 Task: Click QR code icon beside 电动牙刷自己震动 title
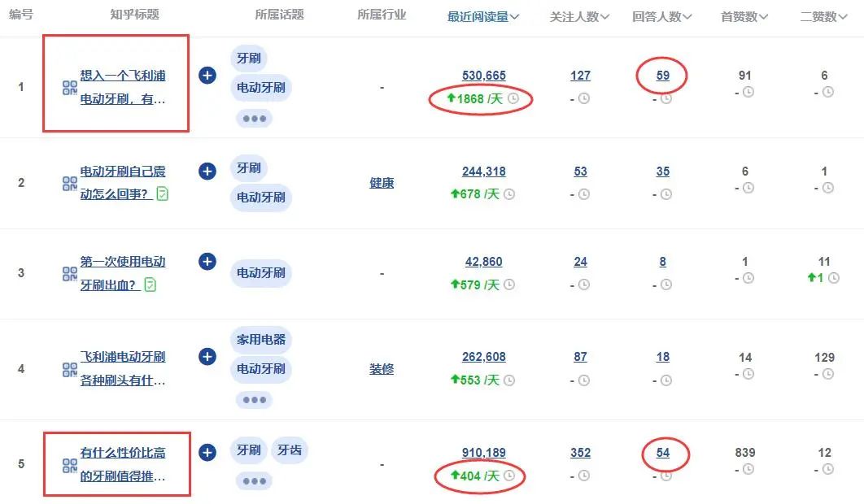pos(70,184)
